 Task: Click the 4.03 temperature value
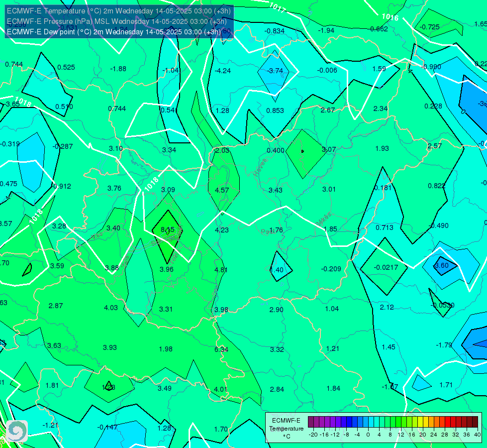click(111, 308)
